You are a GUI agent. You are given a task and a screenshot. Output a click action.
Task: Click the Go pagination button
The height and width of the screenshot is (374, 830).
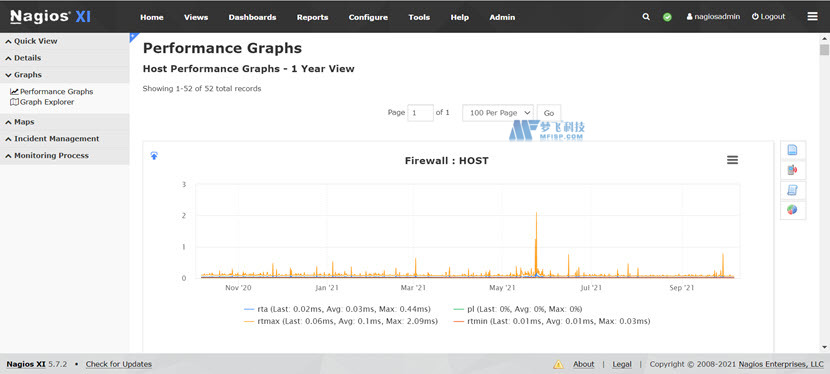tap(549, 113)
